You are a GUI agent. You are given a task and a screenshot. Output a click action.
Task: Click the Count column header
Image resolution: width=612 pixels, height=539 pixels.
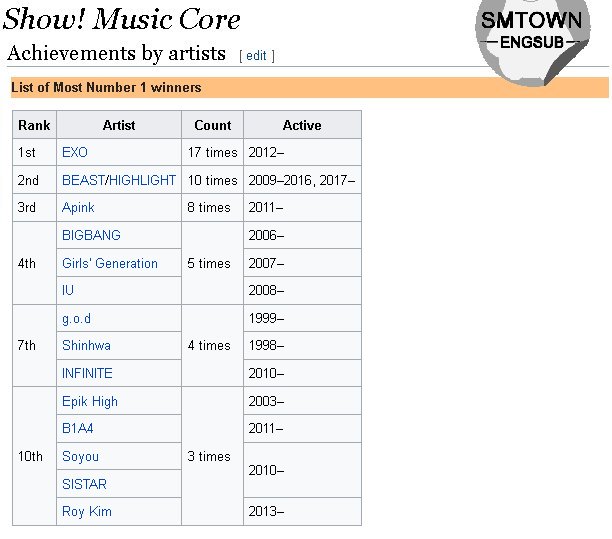pos(213,125)
